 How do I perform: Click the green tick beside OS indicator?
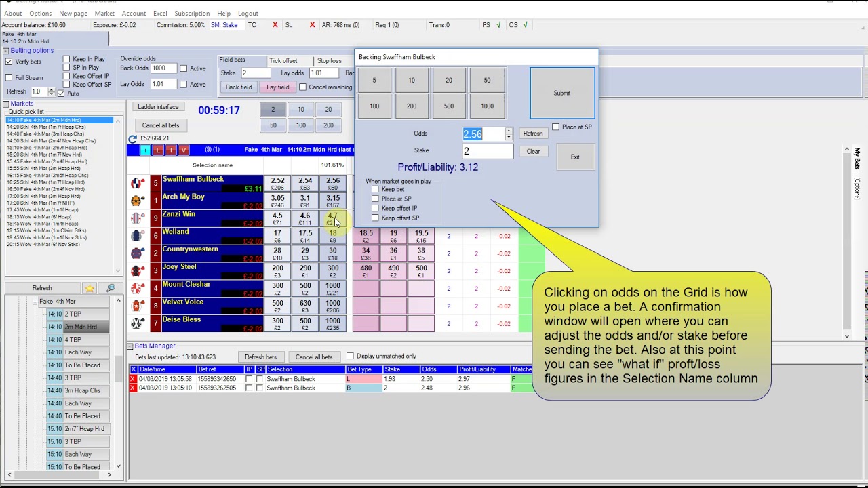[x=525, y=25]
